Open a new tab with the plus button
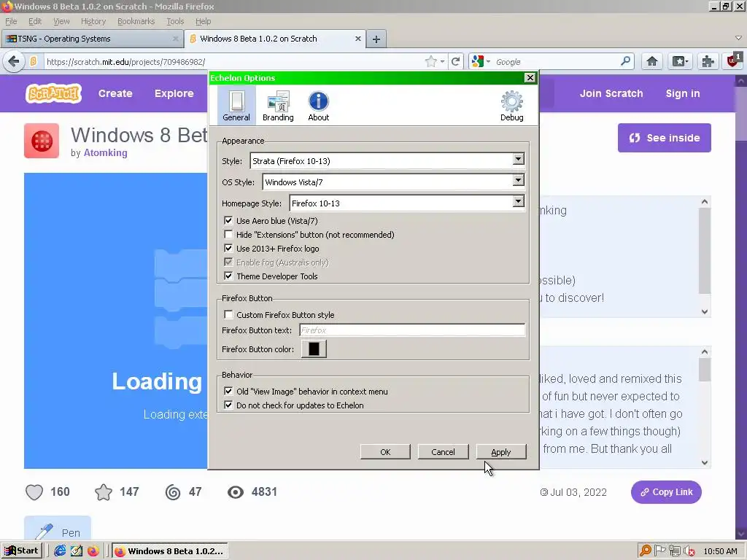Viewport: 747px width, 560px height. (376, 39)
